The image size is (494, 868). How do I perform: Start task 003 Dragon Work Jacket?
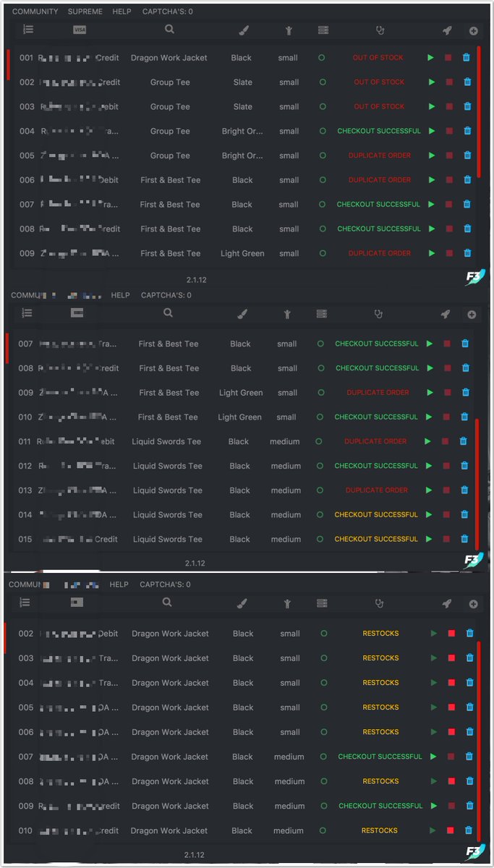[x=434, y=658]
